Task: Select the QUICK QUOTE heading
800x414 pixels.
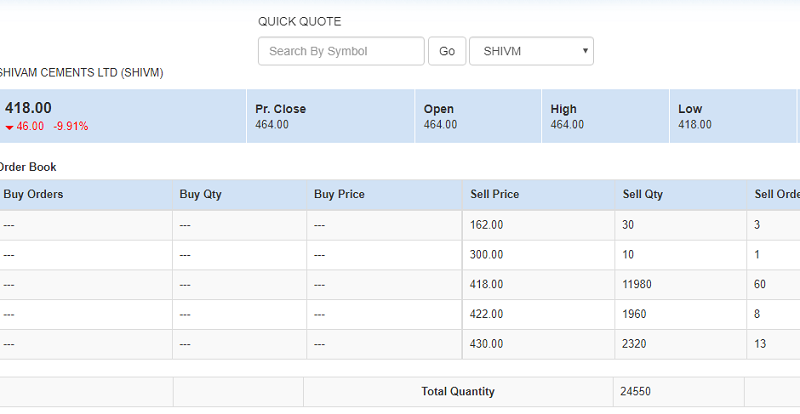Action: click(x=299, y=21)
